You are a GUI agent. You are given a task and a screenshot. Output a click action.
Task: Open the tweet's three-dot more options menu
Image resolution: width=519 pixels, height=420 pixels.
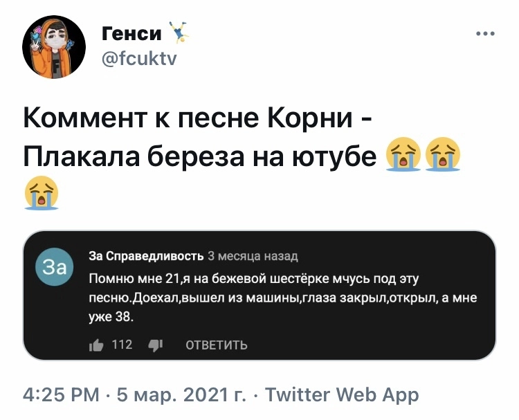click(x=486, y=33)
